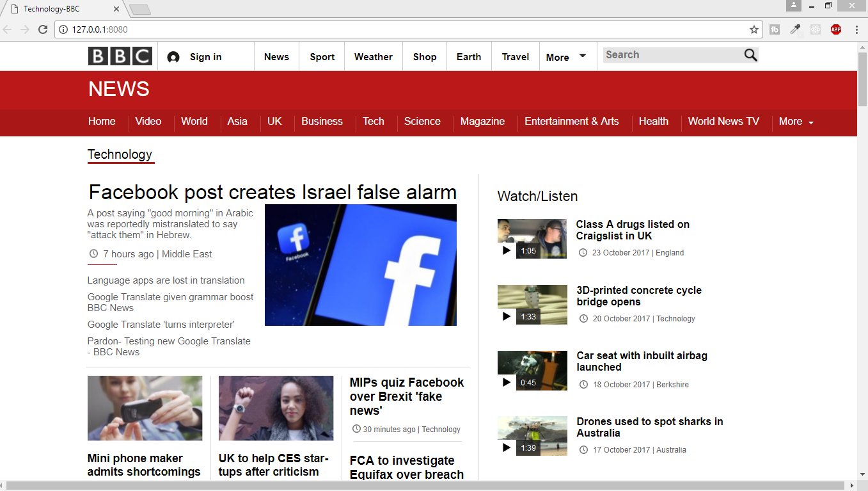
Task: Play the 3D-printed concrete bridge video
Action: point(507,316)
